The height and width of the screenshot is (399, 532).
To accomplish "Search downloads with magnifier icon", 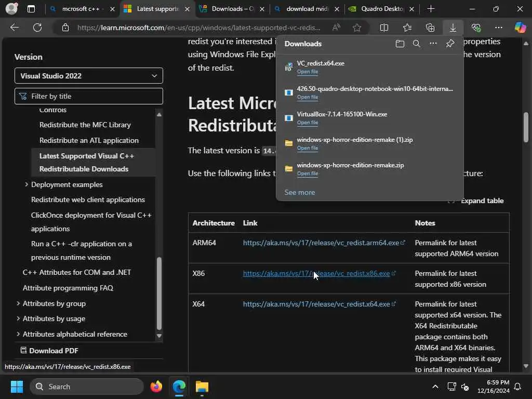I will 416,44.
